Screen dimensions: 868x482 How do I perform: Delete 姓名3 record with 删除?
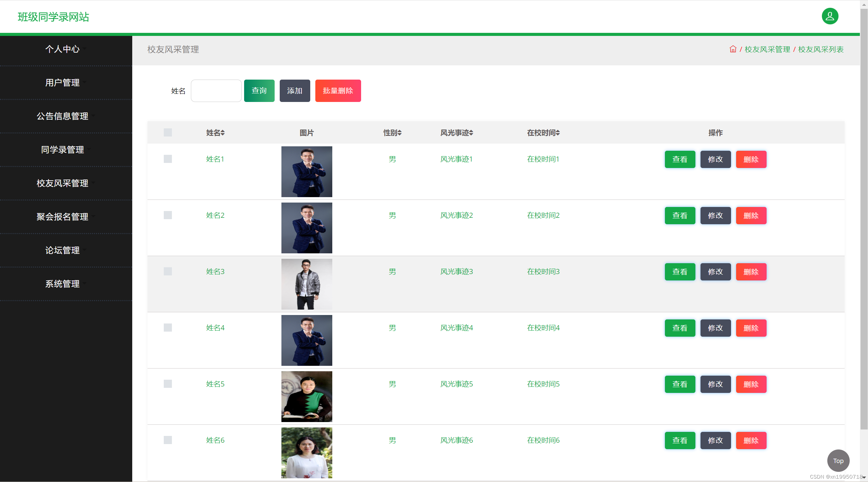(x=751, y=272)
